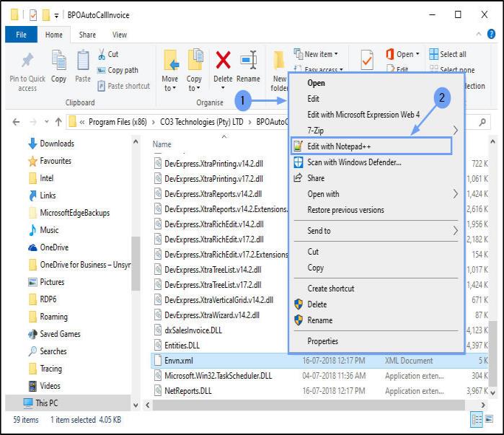
Task: Click the blue Help question mark icon
Action: point(491,34)
